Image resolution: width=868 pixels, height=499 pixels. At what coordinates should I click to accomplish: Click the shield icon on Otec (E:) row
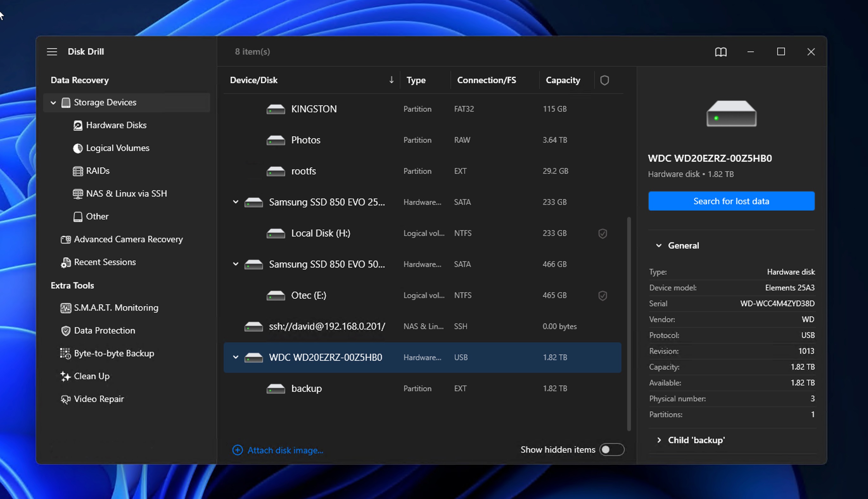[x=603, y=295]
